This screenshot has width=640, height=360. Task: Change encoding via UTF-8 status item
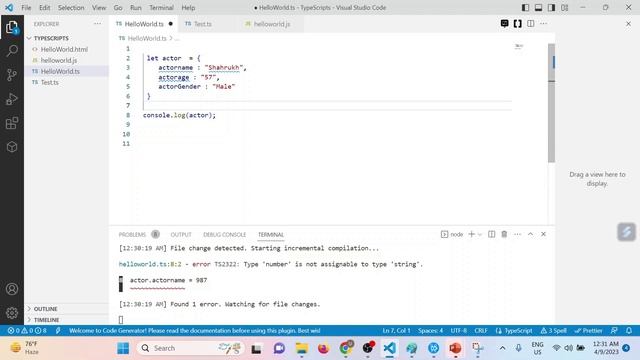459,331
